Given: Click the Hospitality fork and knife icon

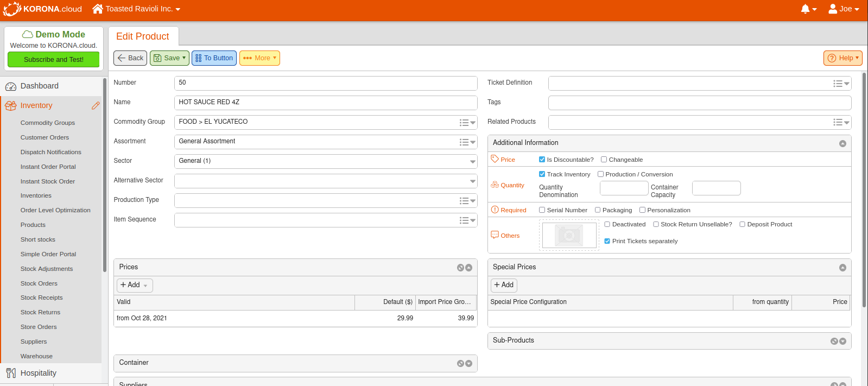Looking at the screenshot, I should 11,373.
